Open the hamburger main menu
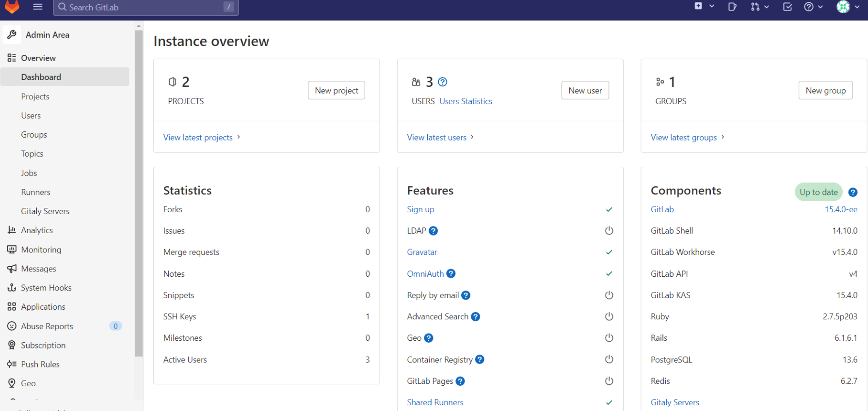 (x=38, y=7)
